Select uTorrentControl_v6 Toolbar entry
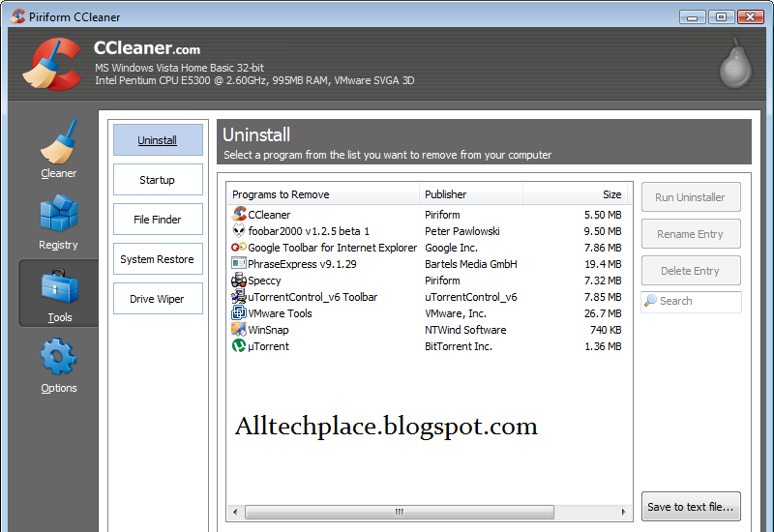 (313, 297)
